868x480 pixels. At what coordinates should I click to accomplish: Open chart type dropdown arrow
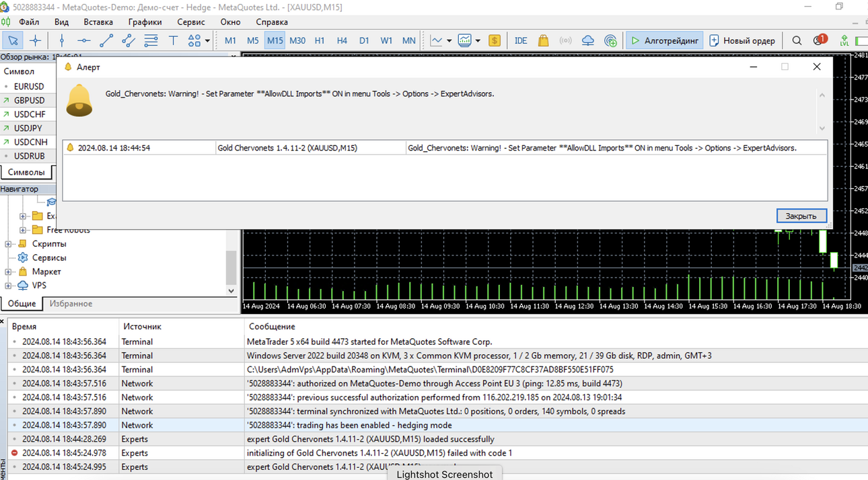click(449, 40)
